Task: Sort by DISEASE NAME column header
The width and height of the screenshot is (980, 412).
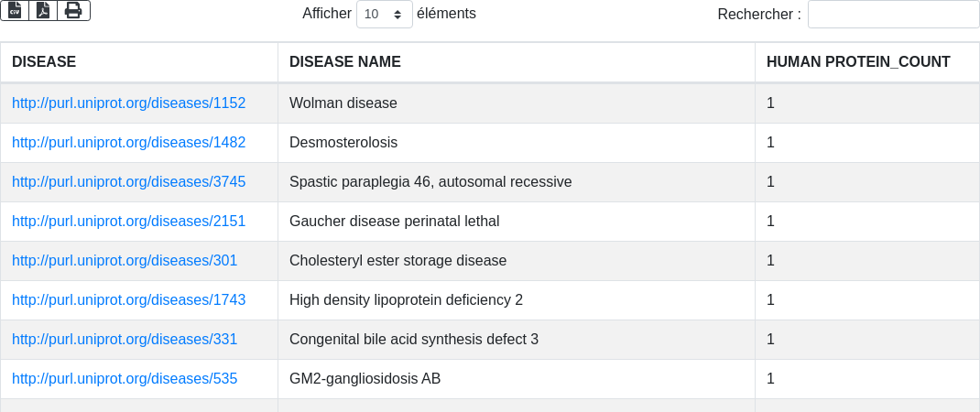Action: (x=517, y=62)
